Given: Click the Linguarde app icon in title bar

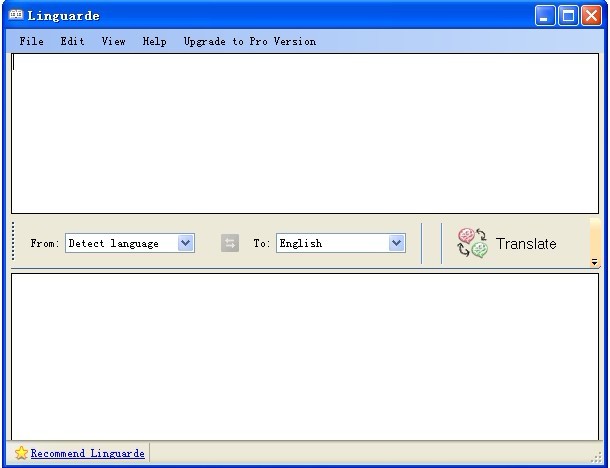Looking at the screenshot, I should [16, 15].
